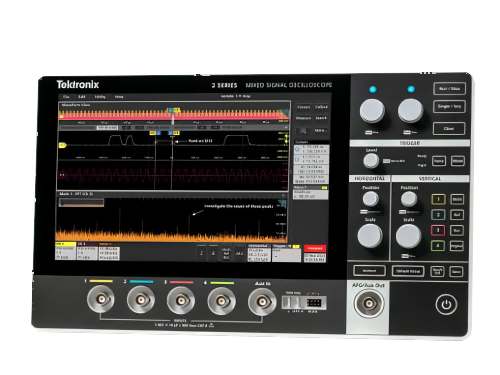
Task: Select the yellow channel 1 button
Action: tap(438, 199)
